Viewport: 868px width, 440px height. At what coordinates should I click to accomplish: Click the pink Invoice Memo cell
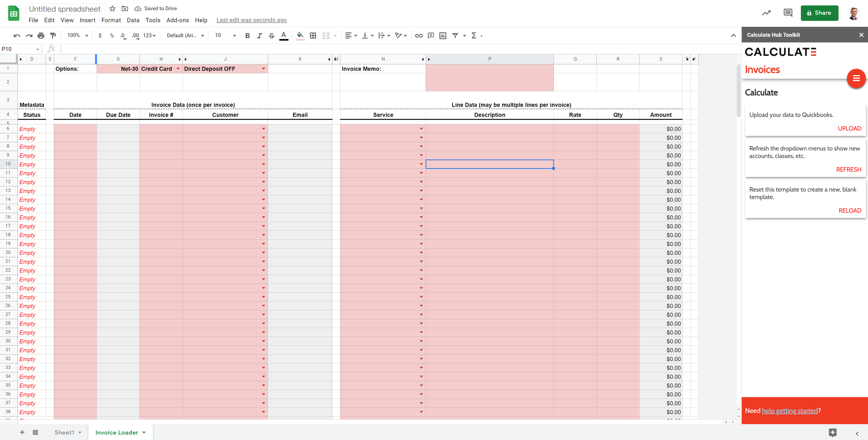pyautogui.click(x=489, y=78)
